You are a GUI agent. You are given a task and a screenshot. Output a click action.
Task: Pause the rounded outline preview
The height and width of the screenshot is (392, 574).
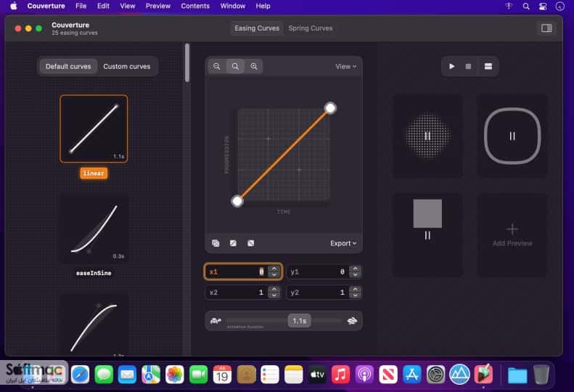click(512, 136)
